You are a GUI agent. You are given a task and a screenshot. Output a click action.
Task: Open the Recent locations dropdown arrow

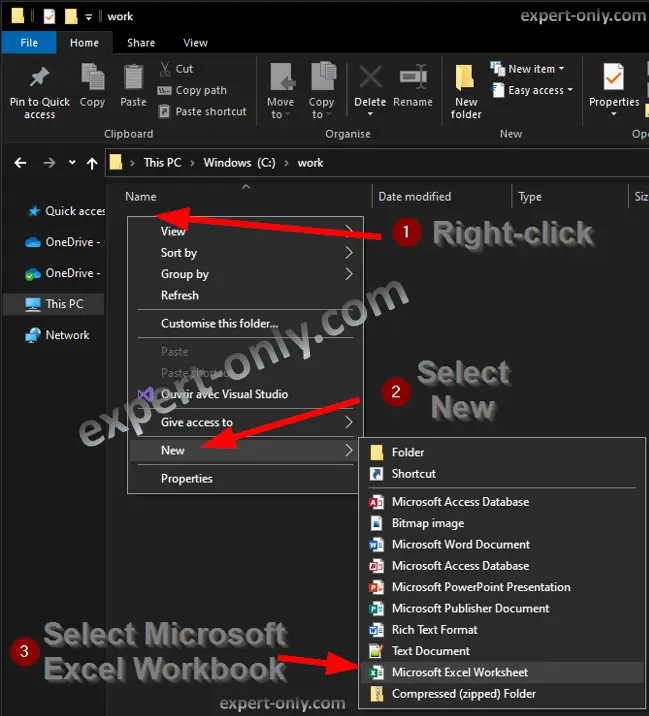coord(72,163)
